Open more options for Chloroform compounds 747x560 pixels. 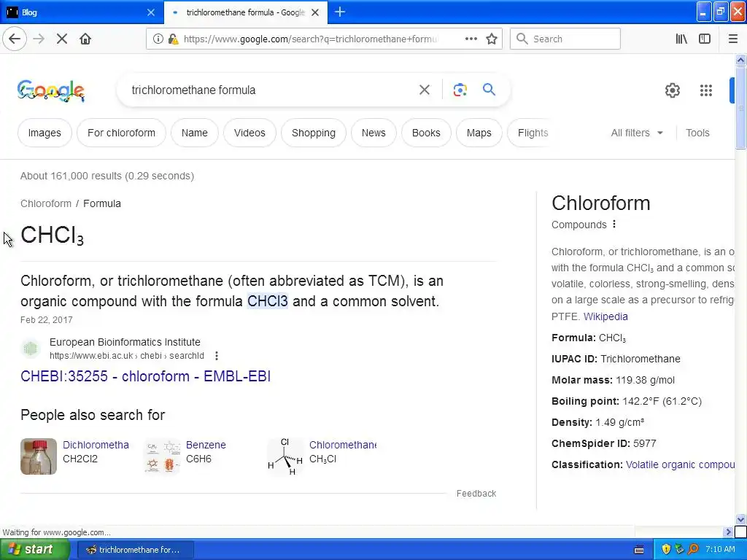pos(614,224)
